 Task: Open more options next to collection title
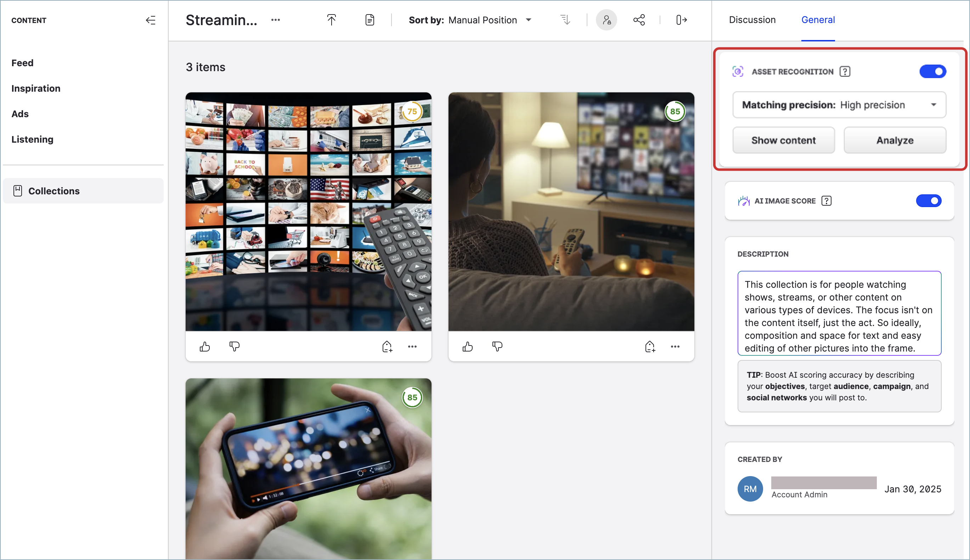(276, 20)
